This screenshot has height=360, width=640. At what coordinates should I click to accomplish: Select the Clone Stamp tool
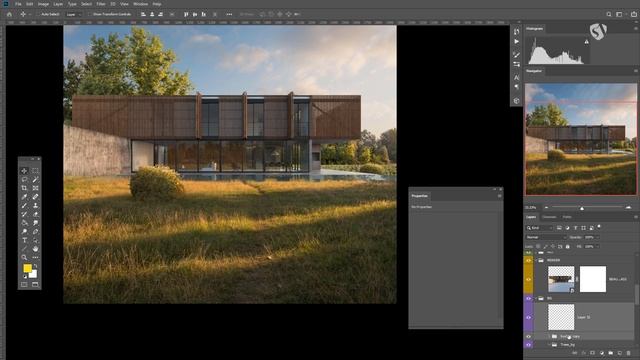pyautogui.click(x=35, y=205)
